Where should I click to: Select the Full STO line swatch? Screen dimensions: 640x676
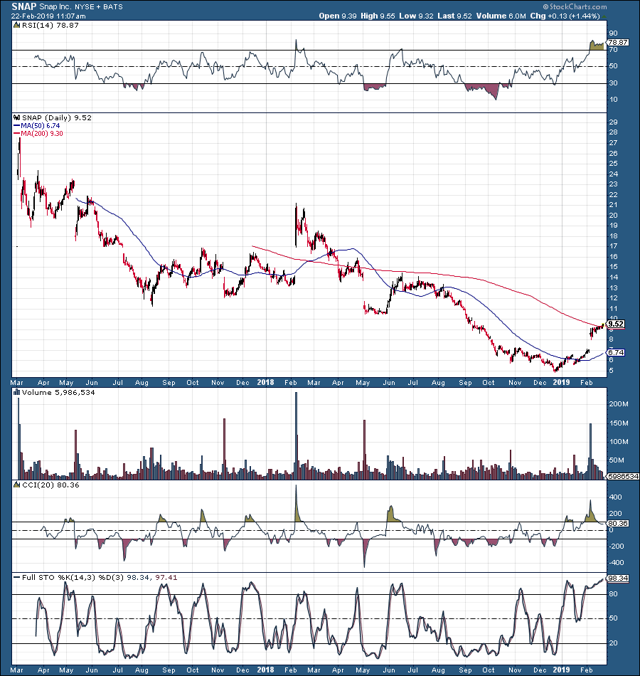[x=17, y=577]
